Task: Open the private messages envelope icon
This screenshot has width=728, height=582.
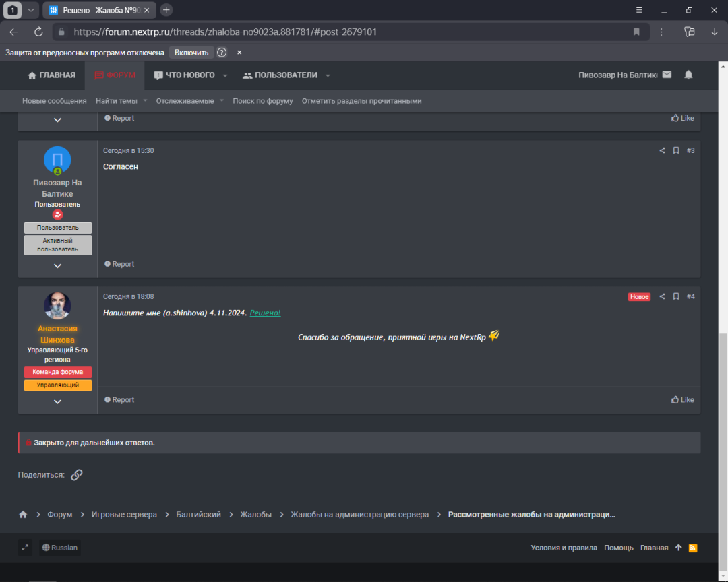Action: click(667, 75)
